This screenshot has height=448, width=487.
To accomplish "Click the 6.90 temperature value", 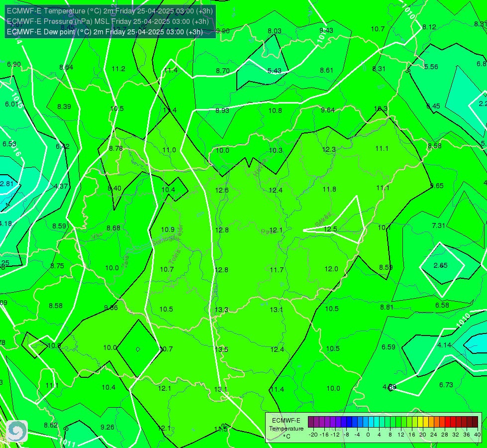I will (14, 64).
